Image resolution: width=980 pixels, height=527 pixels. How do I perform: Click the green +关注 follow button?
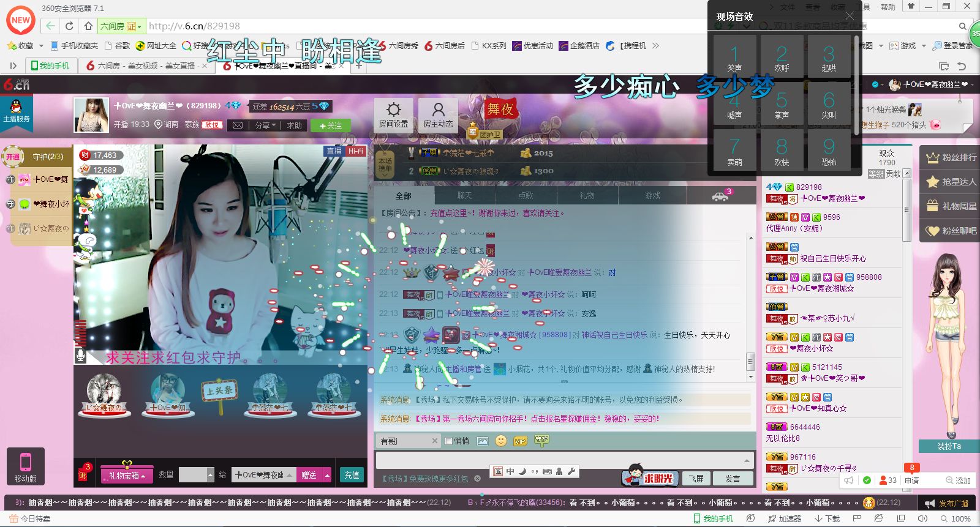[330, 125]
